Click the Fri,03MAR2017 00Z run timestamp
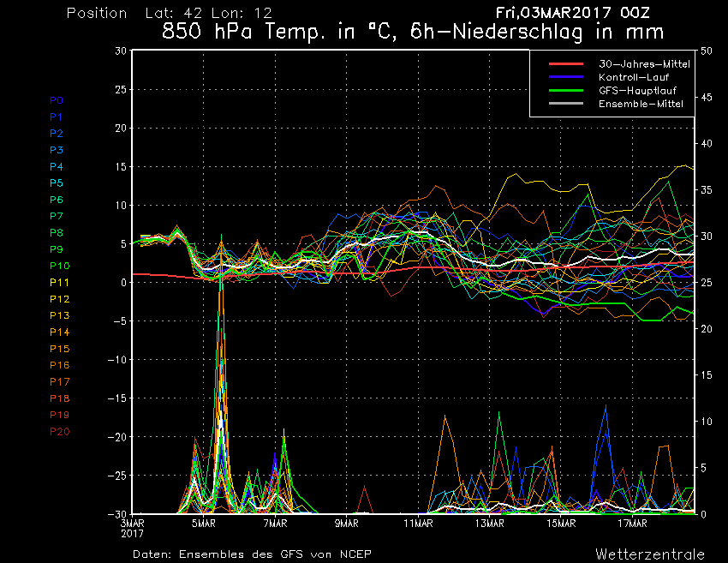 click(x=572, y=13)
